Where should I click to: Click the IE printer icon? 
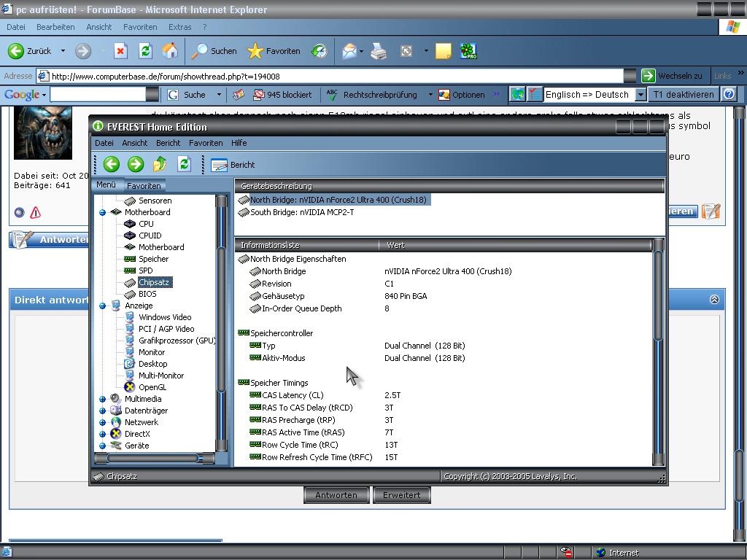click(x=379, y=51)
